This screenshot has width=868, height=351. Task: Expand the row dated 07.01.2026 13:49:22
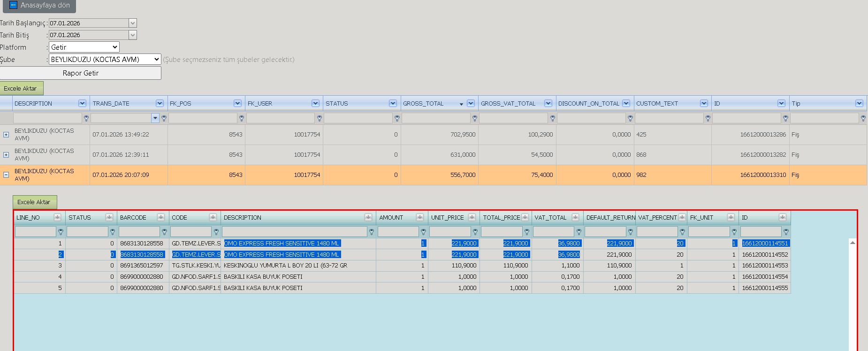[6, 135]
